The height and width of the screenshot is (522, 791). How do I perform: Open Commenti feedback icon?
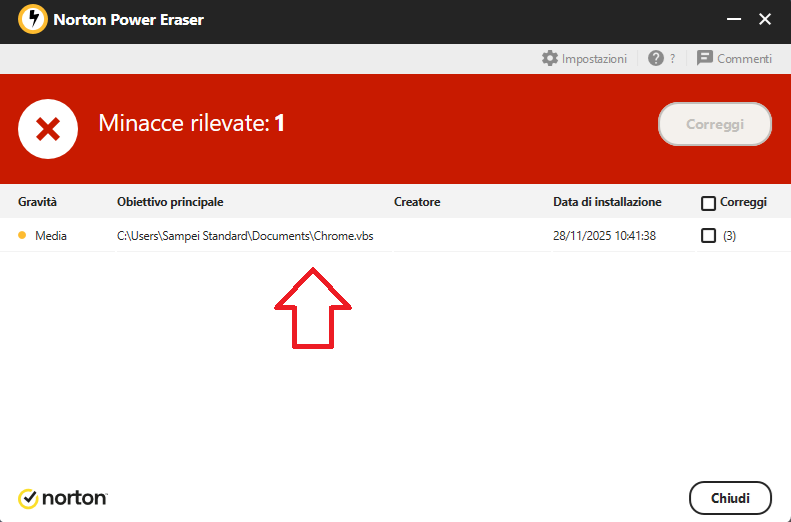click(x=705, y=59)
